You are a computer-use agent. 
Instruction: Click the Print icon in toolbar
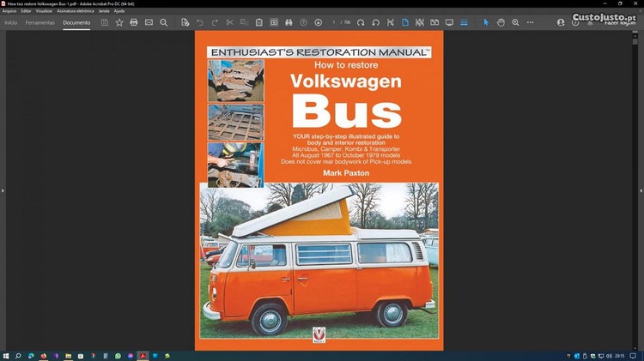[x=134, y=22]
